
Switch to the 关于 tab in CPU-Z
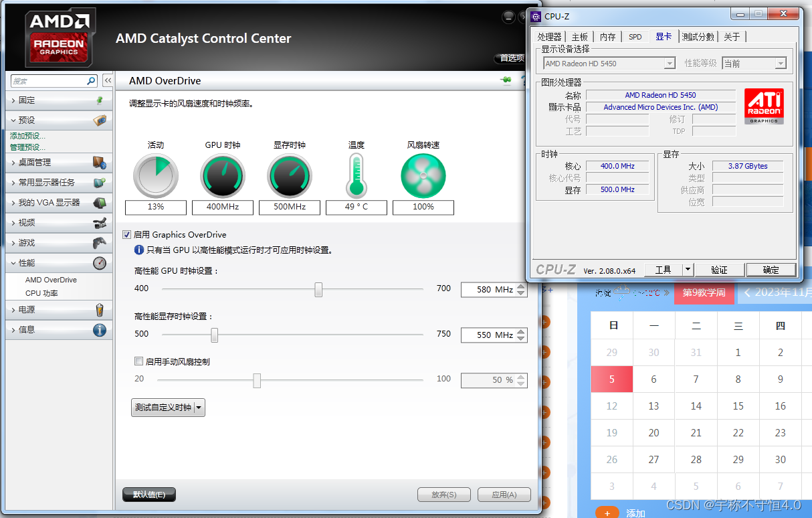pyautogui.click(x=732, y=37)
